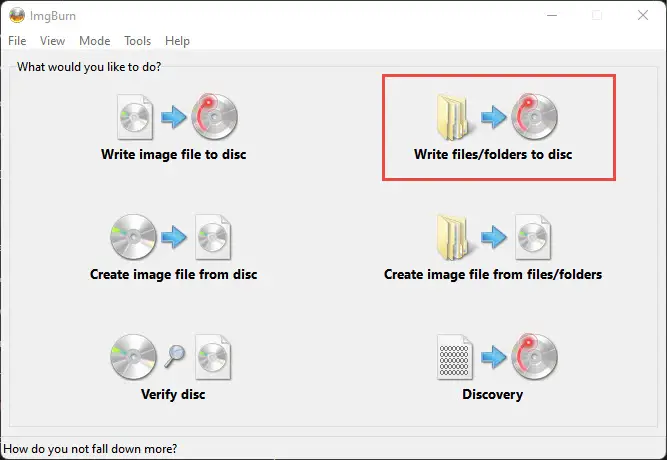Click the Write image file to disc icon
The height and width of the screenshot is (460, 667).
click(177, 117)
